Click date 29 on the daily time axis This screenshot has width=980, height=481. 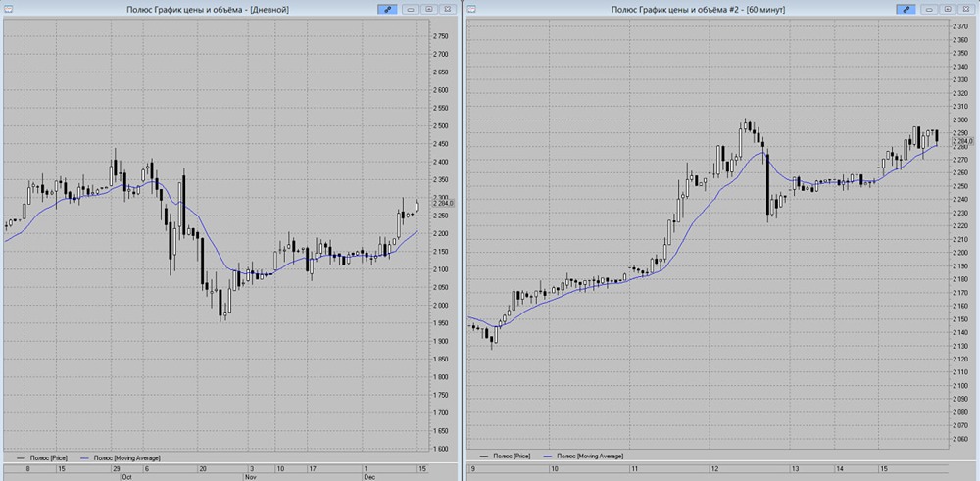coord(117,468)
